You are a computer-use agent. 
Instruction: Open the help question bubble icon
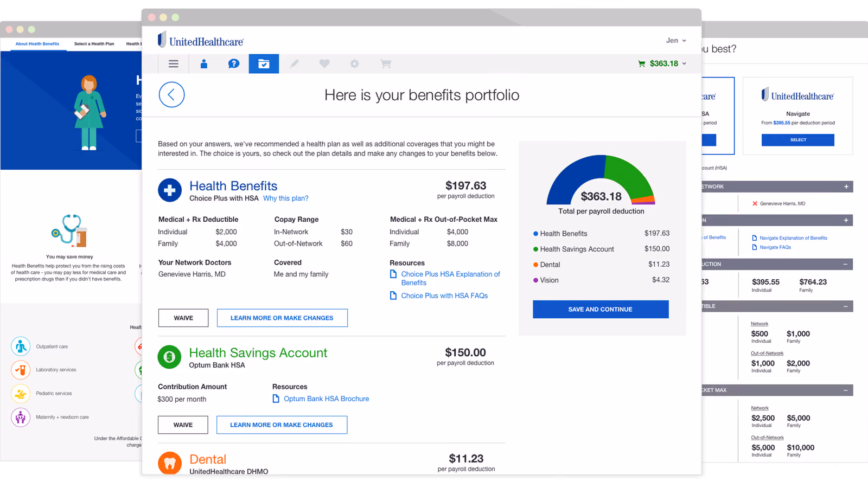[x=234, y=64]
